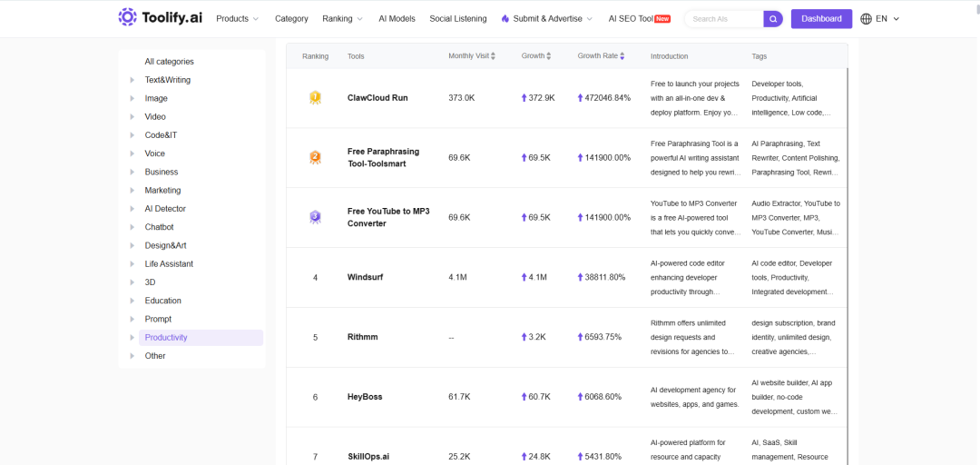
Task: Open the SkillOps.ai tool link
Action: [x=368, y=457]
